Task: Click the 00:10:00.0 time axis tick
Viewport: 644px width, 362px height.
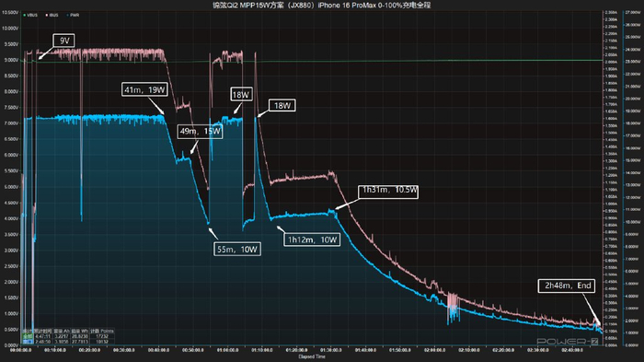Action: tap(55, 350)
